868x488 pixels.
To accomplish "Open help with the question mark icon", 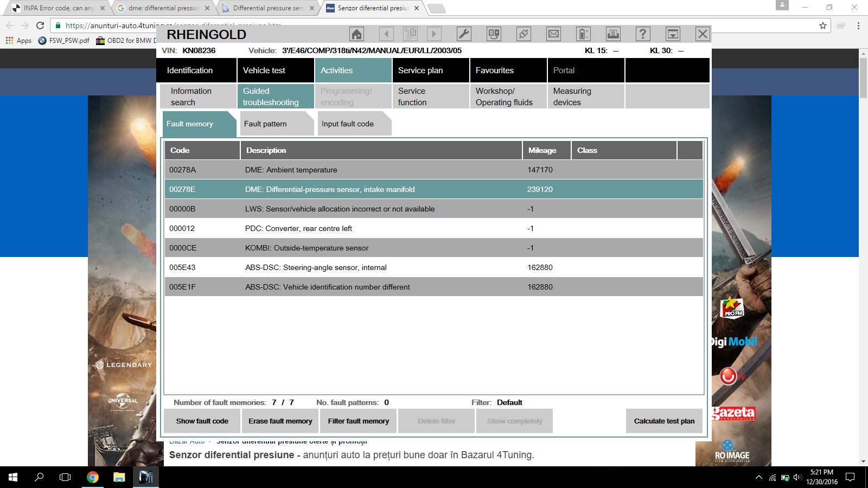I will tap(643, 34).
